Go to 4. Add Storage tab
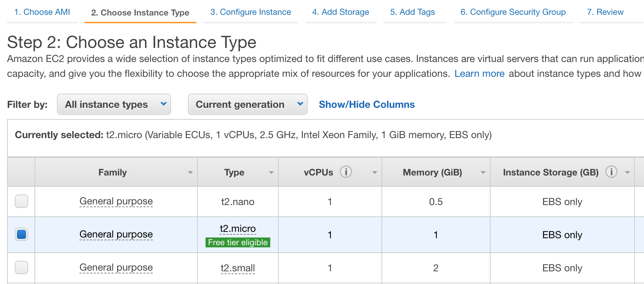Screen dimensions: 644x284 341,12
